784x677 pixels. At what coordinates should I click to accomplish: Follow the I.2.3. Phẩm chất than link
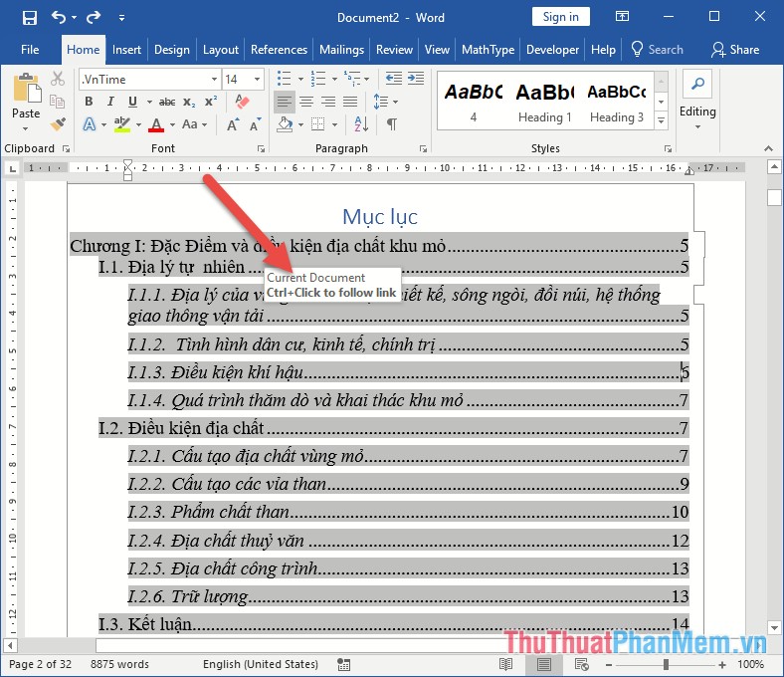[408, 512]
